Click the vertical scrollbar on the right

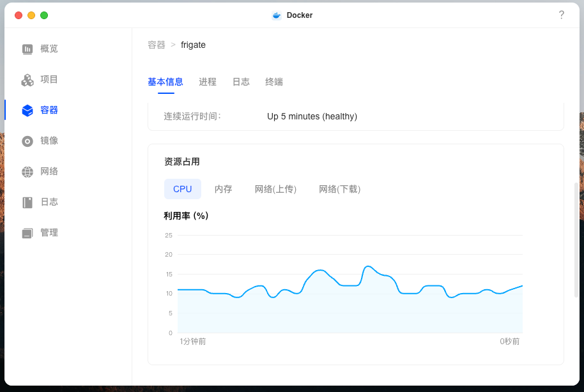(x=577, y=223)
